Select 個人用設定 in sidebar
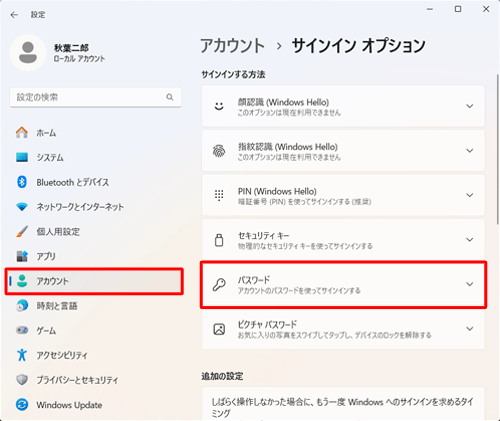The width and height of the screenshot is (500, 421). [58, 232]
